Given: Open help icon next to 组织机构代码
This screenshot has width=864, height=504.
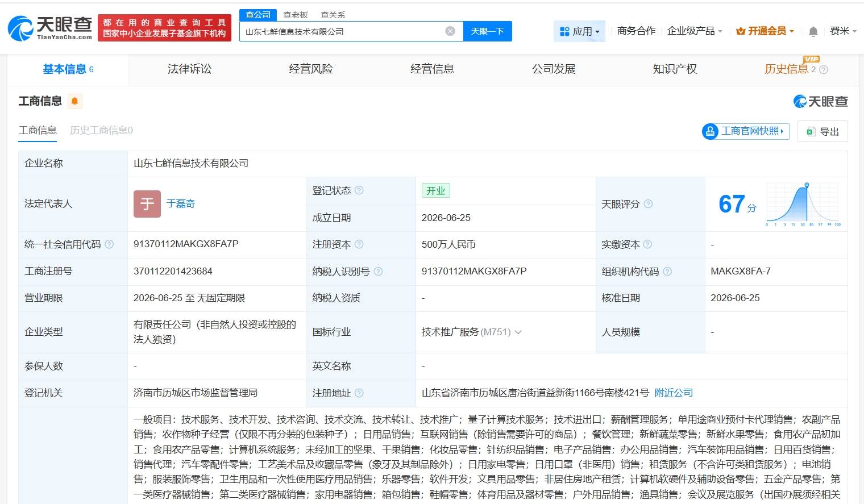Looking at the screenshot, I should 667,272.
